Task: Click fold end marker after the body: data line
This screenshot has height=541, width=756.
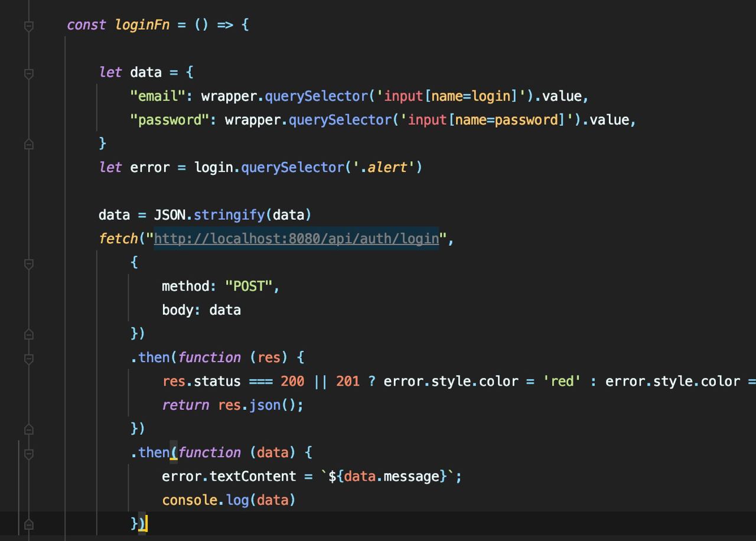Action: coord(28,334)
